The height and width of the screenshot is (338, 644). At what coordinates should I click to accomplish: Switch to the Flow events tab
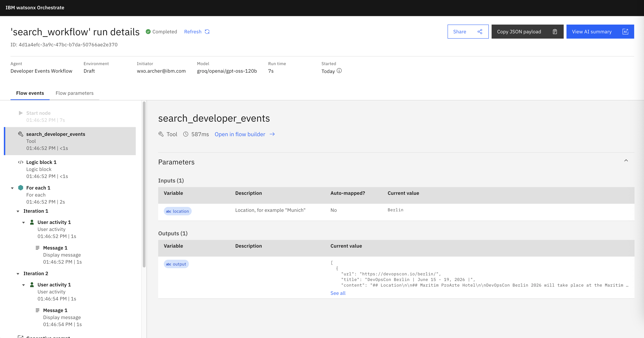(30, 93)
